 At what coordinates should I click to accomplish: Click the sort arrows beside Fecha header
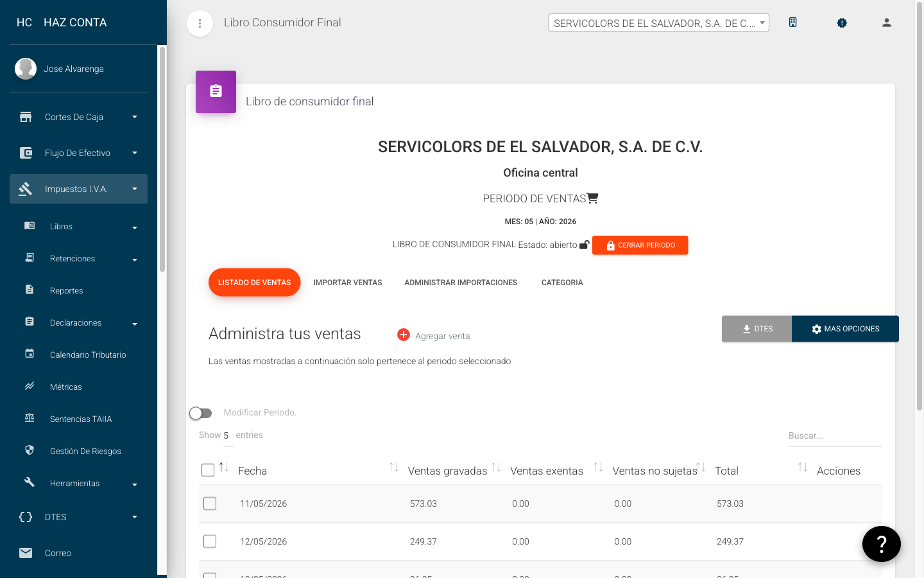(394, 468)
